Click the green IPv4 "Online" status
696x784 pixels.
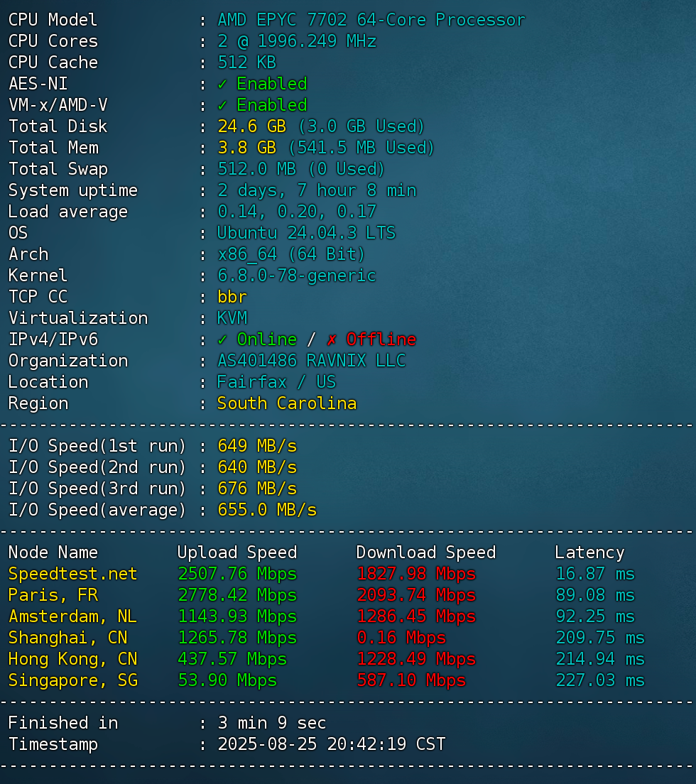(x=266, y=340)
